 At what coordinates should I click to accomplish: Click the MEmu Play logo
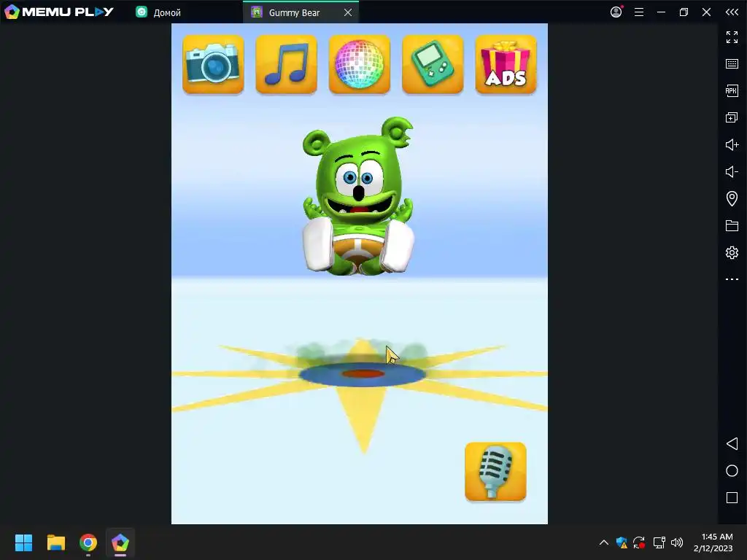coord(58,12)
